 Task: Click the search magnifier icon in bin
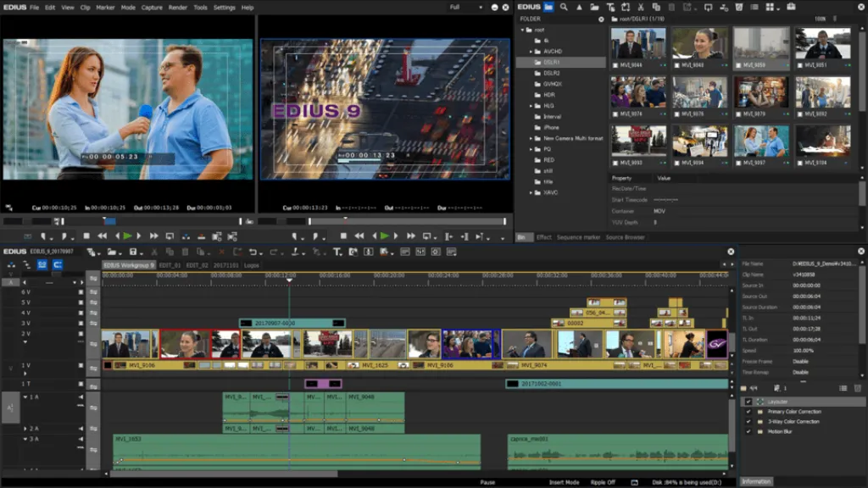(x=564, y=7)
